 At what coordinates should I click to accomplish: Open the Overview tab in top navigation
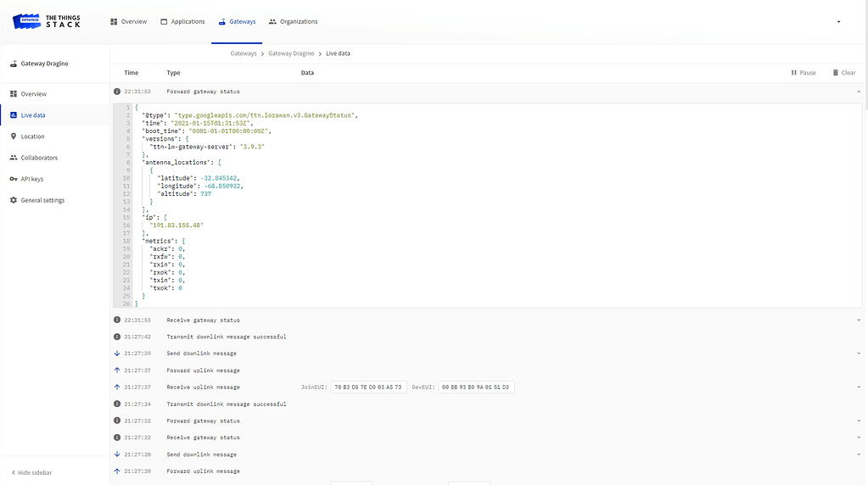click(x=128, y=22)
